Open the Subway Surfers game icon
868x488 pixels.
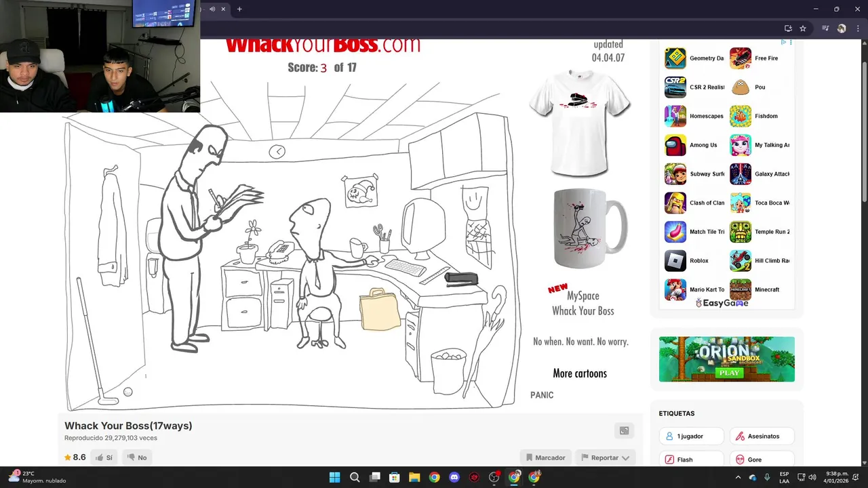675,174
